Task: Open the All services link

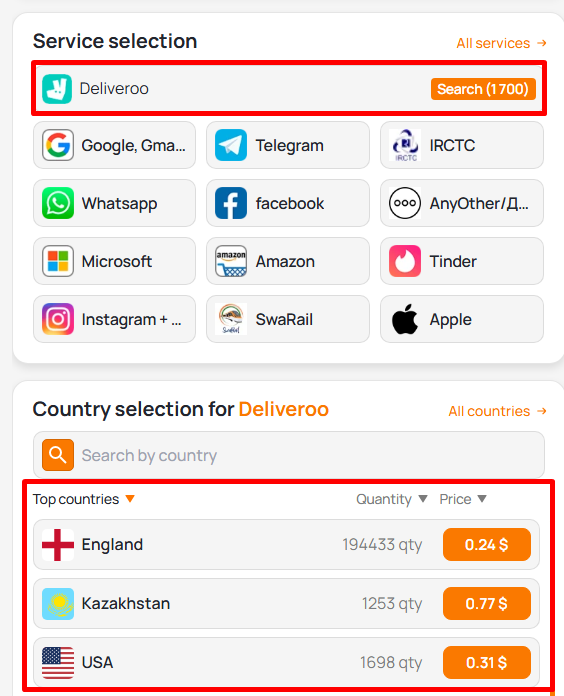Action: [501, 43]
